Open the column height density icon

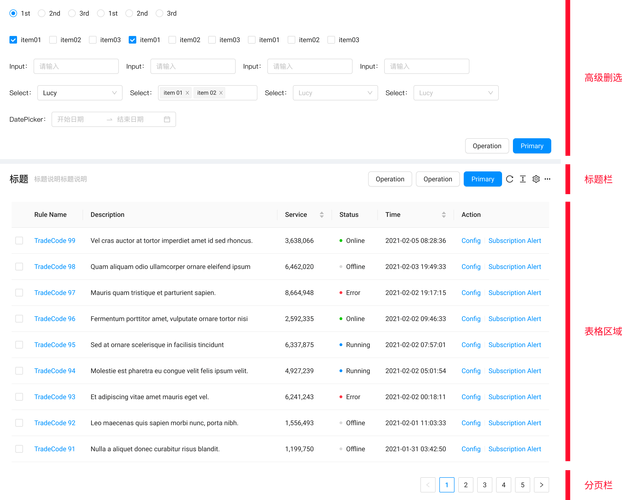pos(523,179)
